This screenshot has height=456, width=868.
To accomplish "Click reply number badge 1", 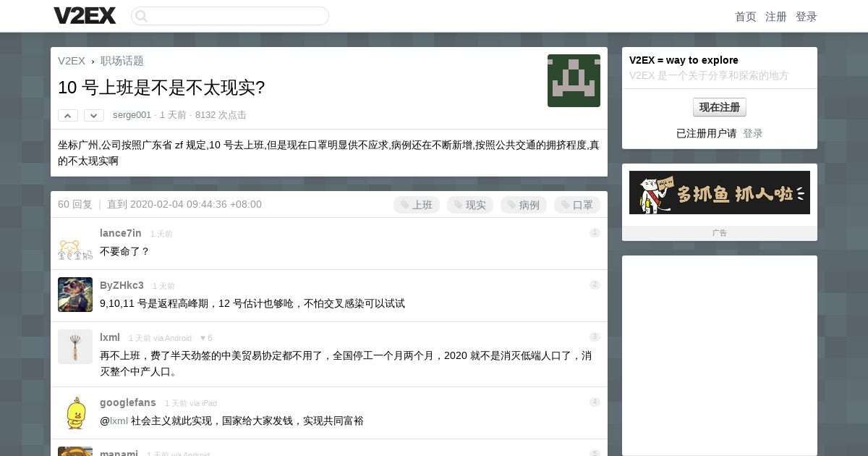I will coord(595,232).
